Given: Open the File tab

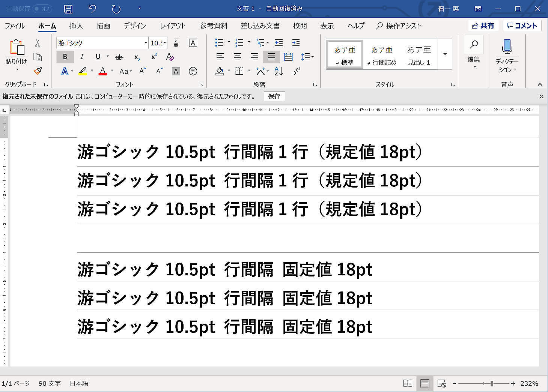Looking at the screenshot, I should tap(15, 26).
